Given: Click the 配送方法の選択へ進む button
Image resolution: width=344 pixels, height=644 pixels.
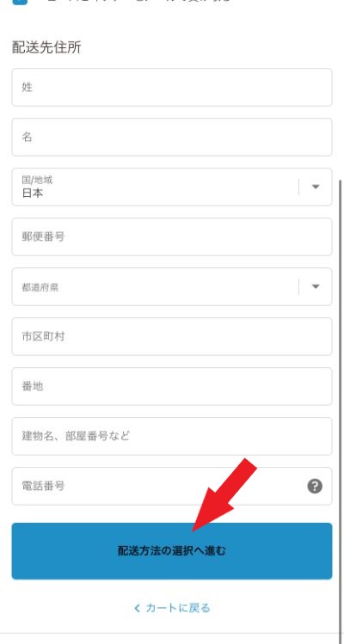Looking at the screenshot, I should 172,551.
